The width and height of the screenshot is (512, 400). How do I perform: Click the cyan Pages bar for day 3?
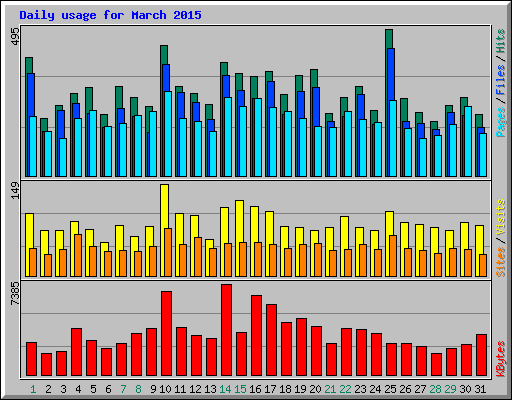(x=63, y=157)
